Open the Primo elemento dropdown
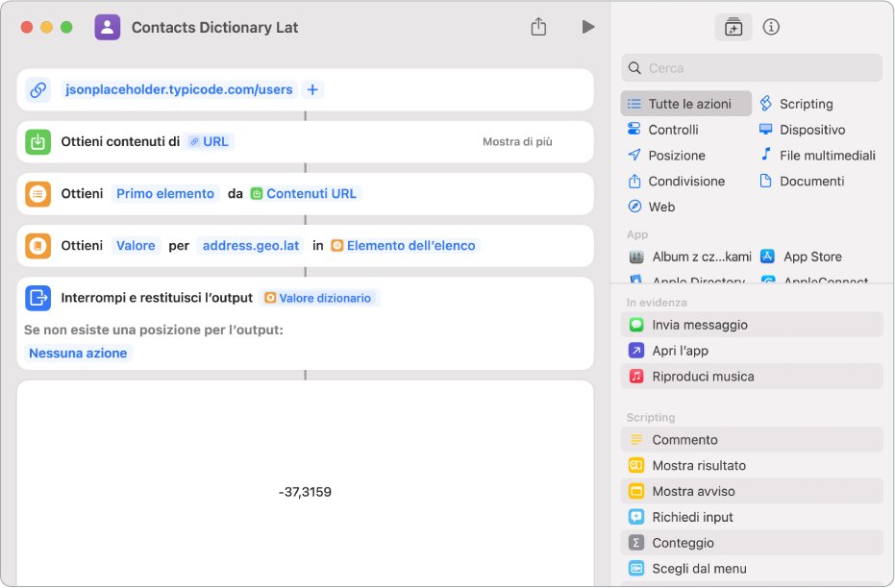 165,194
